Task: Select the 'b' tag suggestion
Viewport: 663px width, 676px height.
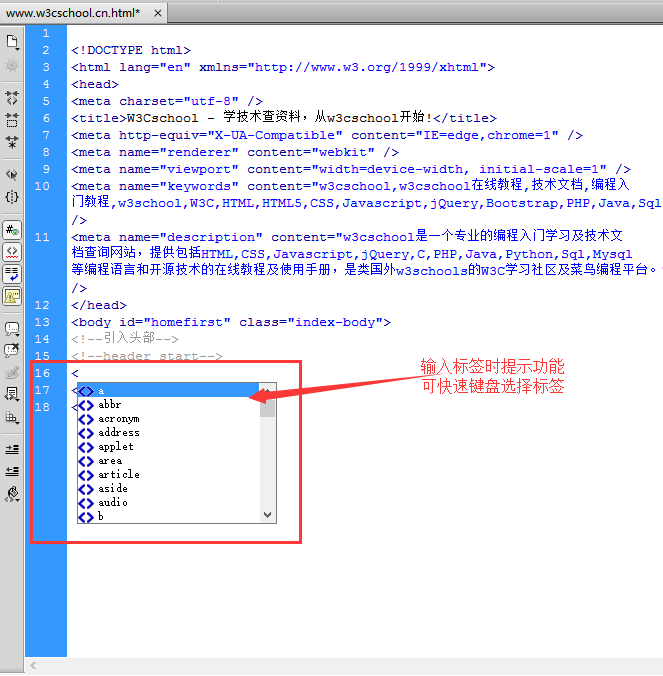Action: pos(168,516)
